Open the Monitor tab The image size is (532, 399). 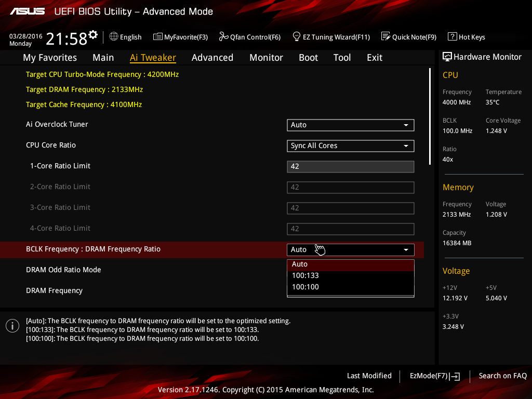(x=266, y=58)
